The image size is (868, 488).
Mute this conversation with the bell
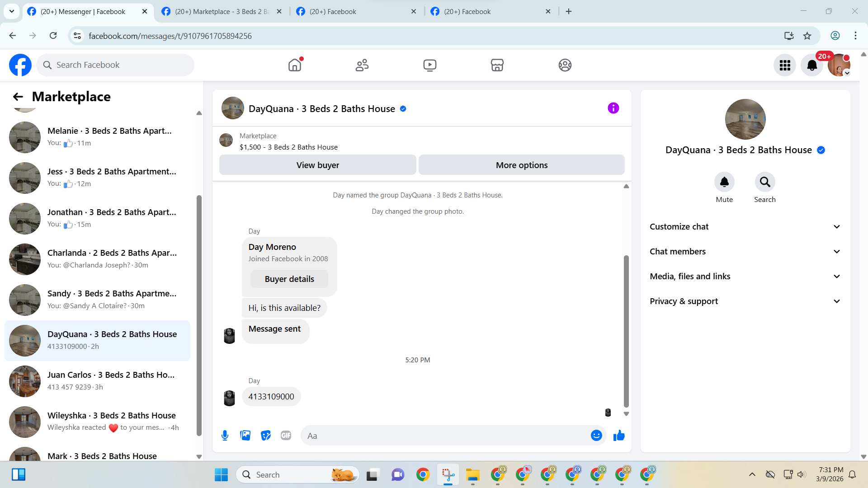click(724, 182)
